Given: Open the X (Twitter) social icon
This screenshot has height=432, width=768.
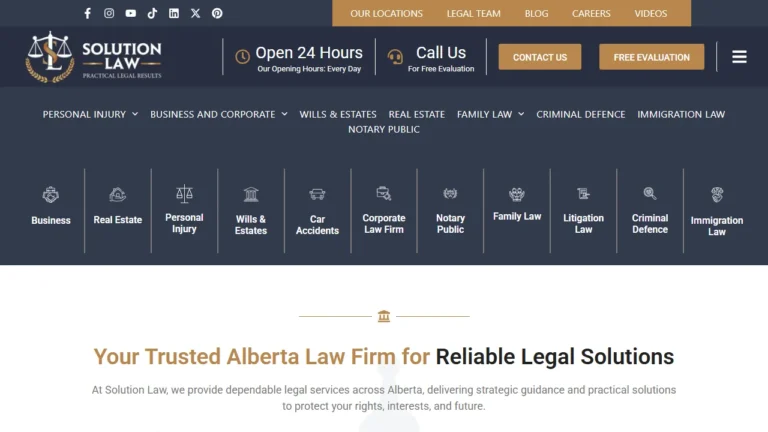Looking at the screenshot, I should [x=195, y=13].
